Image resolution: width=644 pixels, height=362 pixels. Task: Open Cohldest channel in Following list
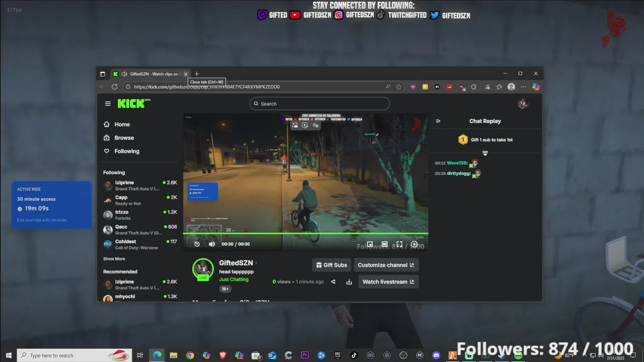tap(140, 244)
